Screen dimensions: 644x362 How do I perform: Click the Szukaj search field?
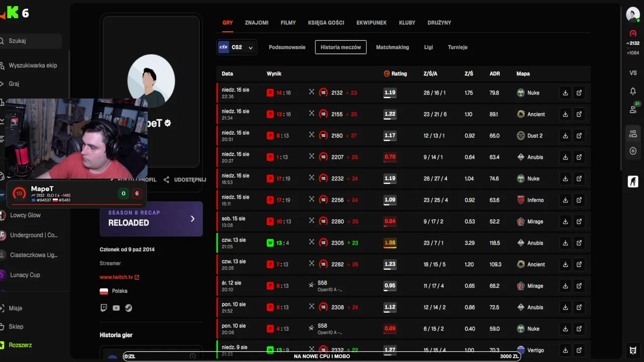coord(30,41)
